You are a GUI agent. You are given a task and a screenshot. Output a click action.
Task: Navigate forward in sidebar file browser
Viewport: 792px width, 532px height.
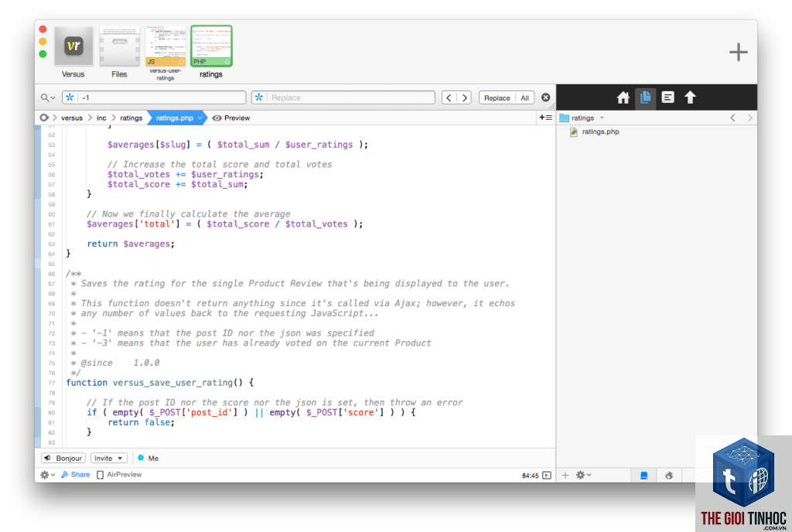click(x=749, y=118)
